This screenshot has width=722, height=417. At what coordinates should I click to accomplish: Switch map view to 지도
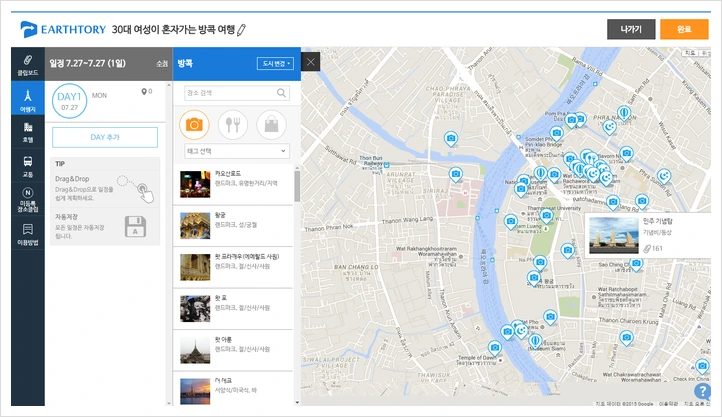(x=689, y=53)
